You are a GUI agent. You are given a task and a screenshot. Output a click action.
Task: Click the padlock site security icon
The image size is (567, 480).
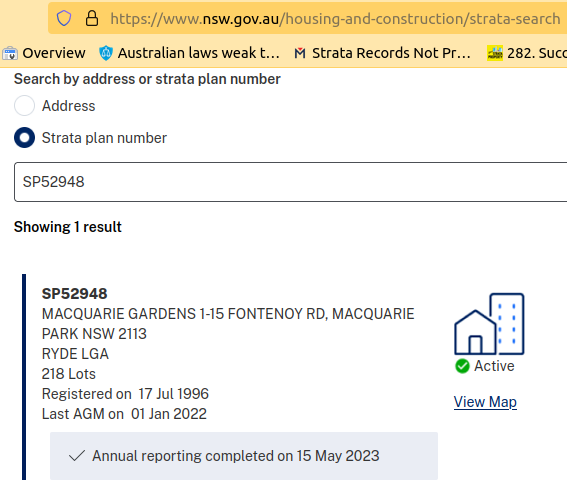[x=92, y=18]
